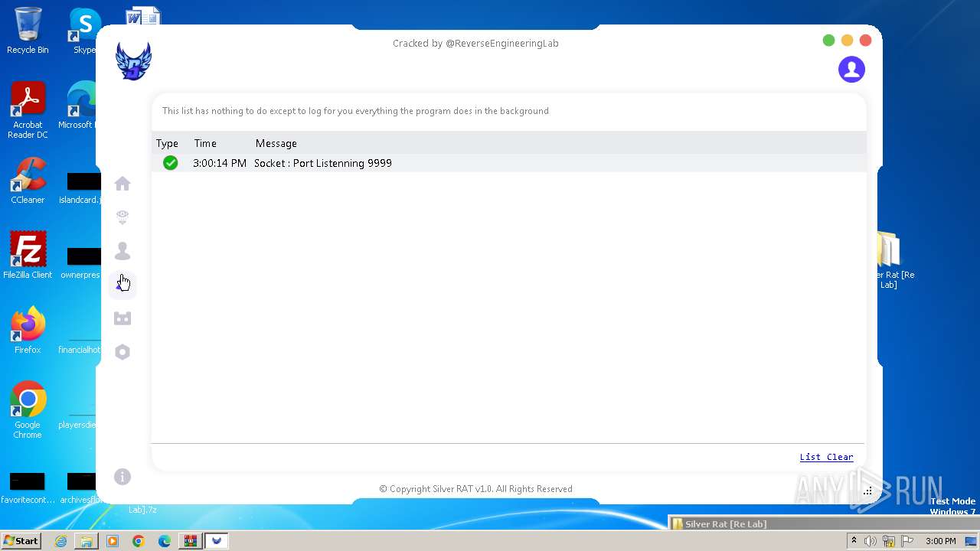
Task: Click the window resize grip at bottom right
Action: [867, 491]
